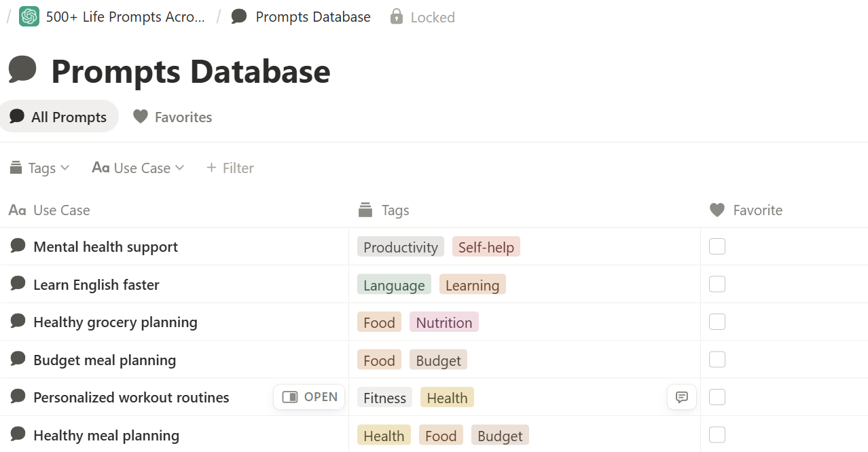The width and height of the screenshot is (868, 452).
Task: Click the heart icon in Favorite column header
Action: tap(717, 210)
